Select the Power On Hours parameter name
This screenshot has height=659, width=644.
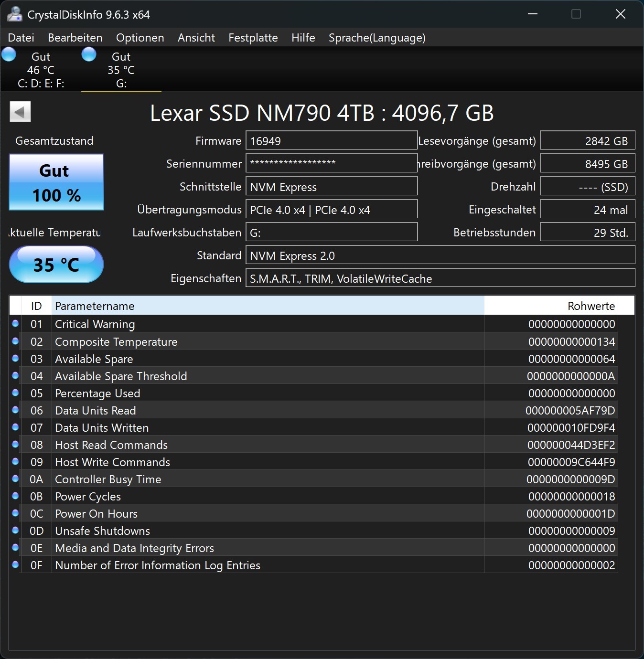coord(96,514)
